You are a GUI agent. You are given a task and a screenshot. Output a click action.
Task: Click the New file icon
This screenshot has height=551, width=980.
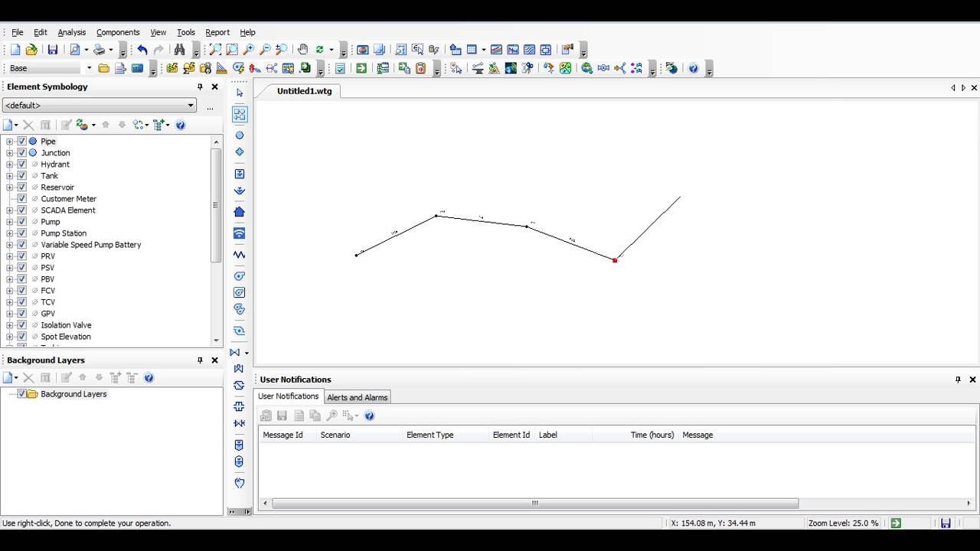[x=15, y=50]
